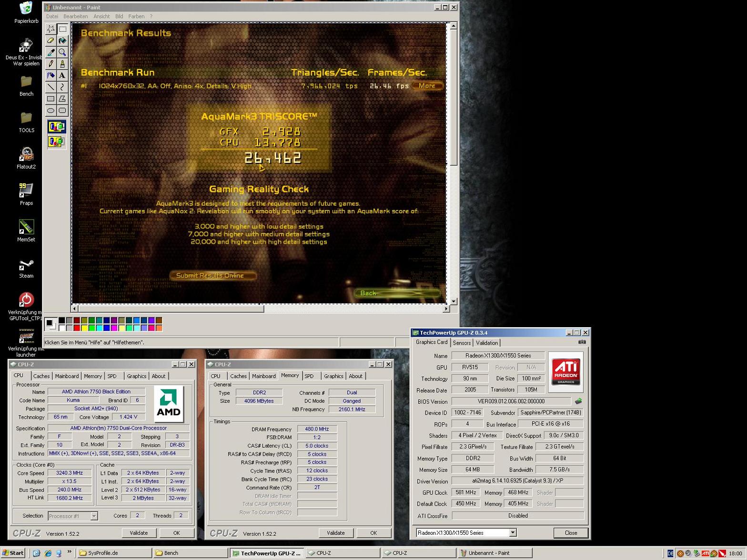Click the Start button on the taskbar
Viewport: 747px width, 560px height.
[x=13, y=553]
